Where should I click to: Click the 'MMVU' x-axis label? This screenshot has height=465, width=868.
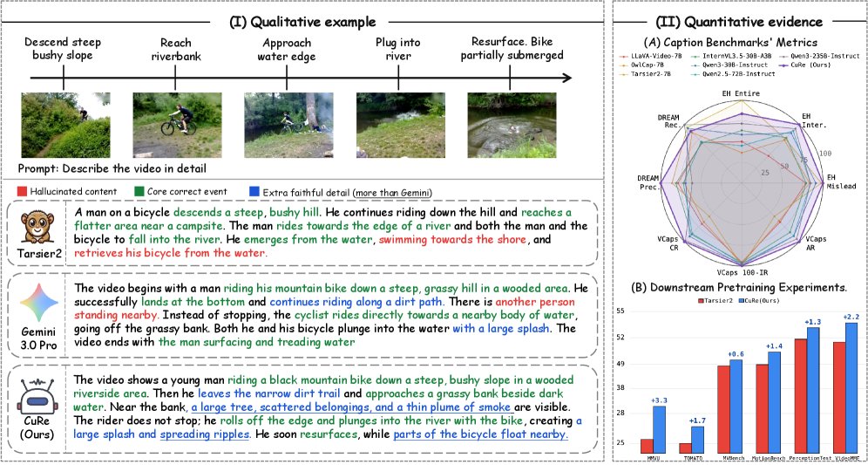tap(654, 460)
